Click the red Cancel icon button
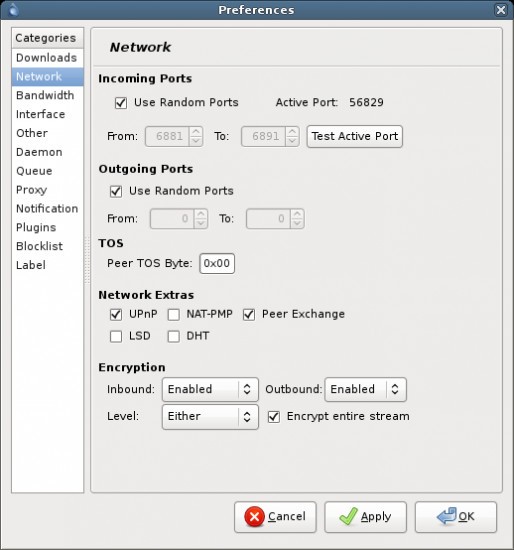 [275, 517]
